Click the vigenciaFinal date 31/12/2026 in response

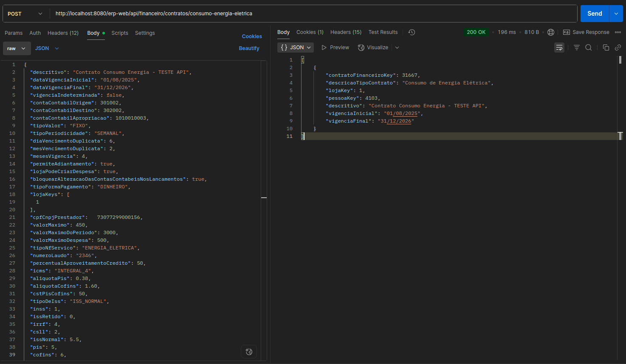[396, 121]
